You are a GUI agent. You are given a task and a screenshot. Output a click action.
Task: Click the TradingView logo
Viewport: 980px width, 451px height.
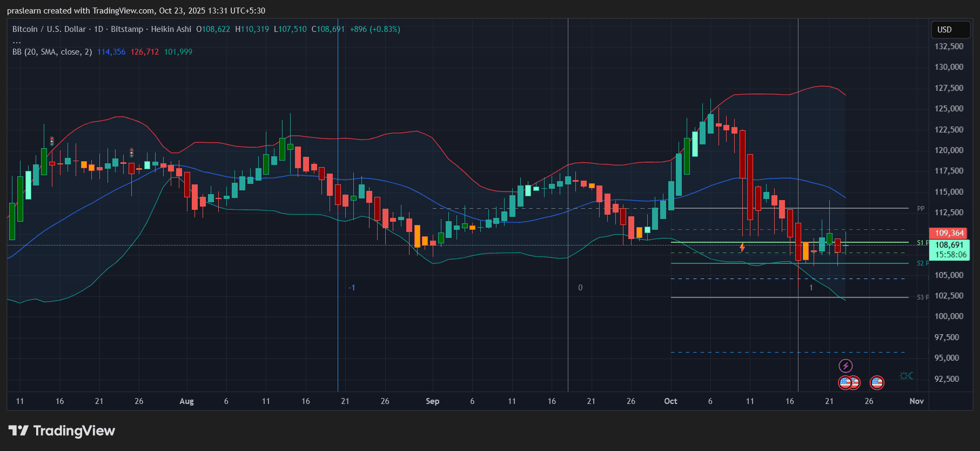pyautogui.click(x=62, y=430)
